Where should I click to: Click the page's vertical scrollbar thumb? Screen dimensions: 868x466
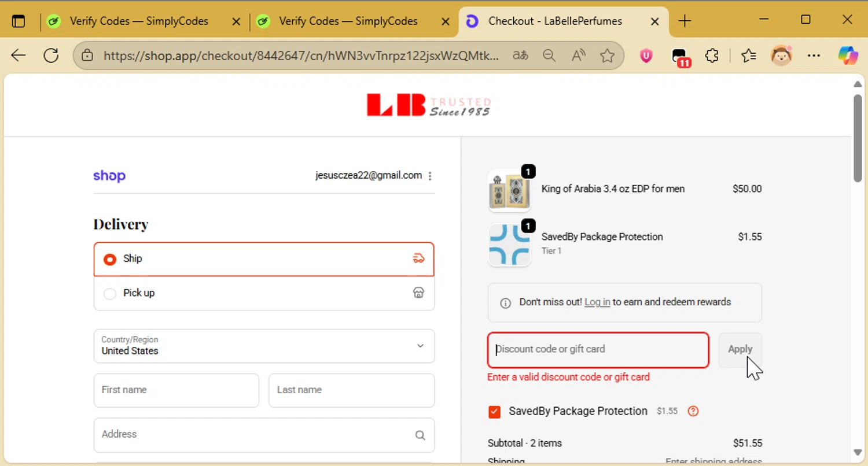(x=858, y=139)
